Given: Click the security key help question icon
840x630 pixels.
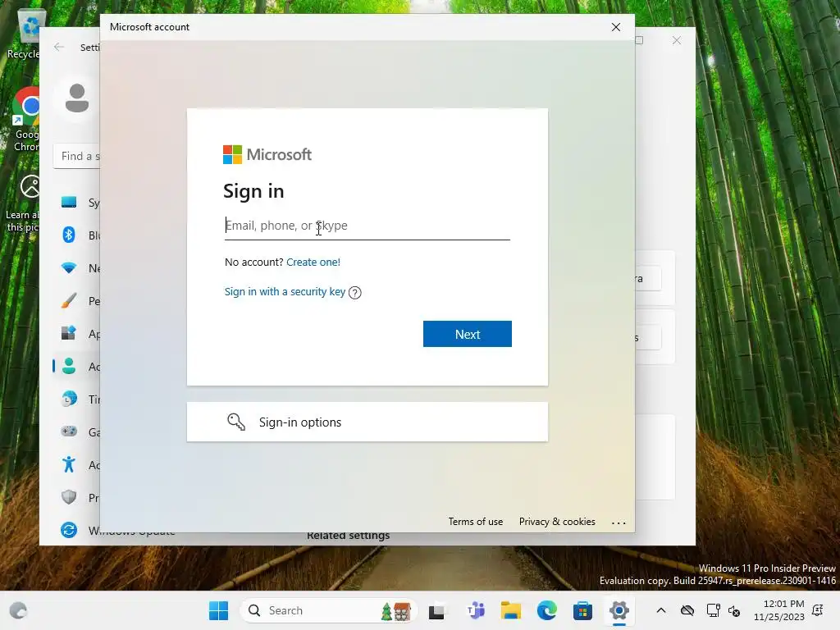Looking at the screenshot, I should click(354, 293).
